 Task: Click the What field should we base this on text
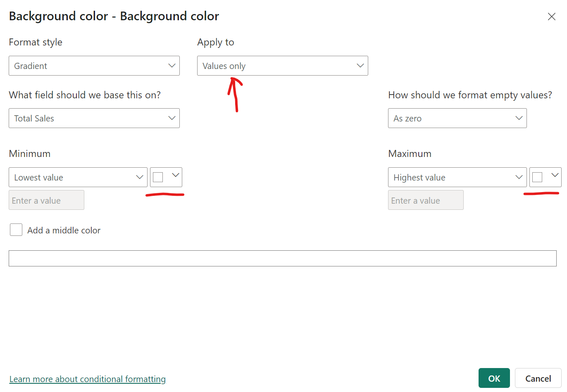pyautogui.click(x=85, y=95)
